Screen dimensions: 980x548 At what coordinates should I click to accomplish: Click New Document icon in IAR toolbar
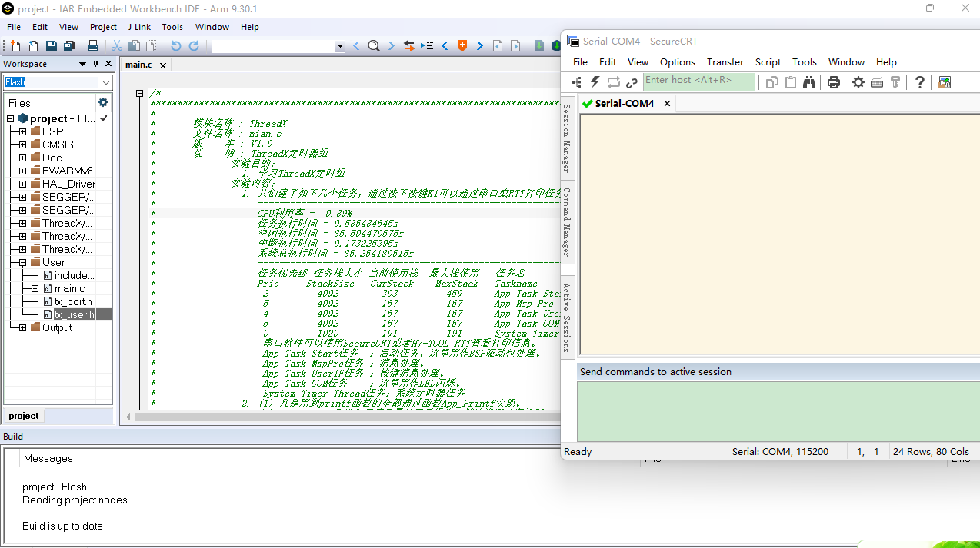coord(14,46)
